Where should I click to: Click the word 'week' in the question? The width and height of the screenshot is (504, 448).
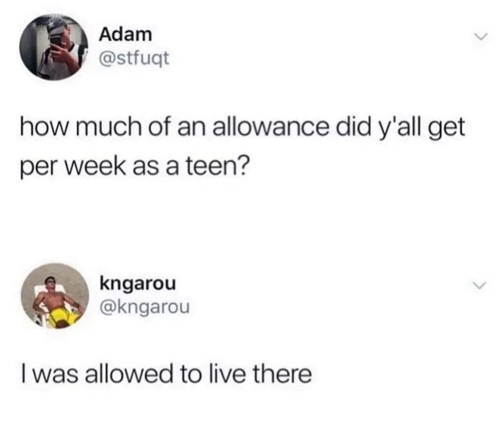[95, 167]
